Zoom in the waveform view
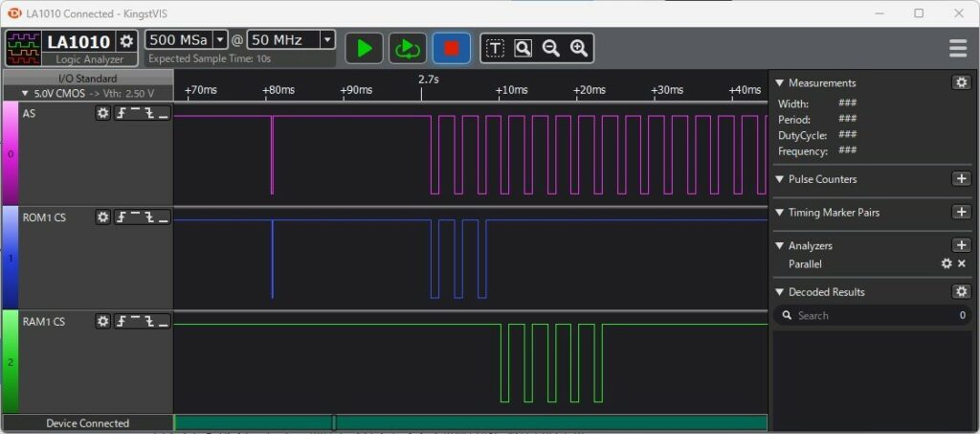The image size is (980, 434). pyautogui.click(x=578, y=48)
